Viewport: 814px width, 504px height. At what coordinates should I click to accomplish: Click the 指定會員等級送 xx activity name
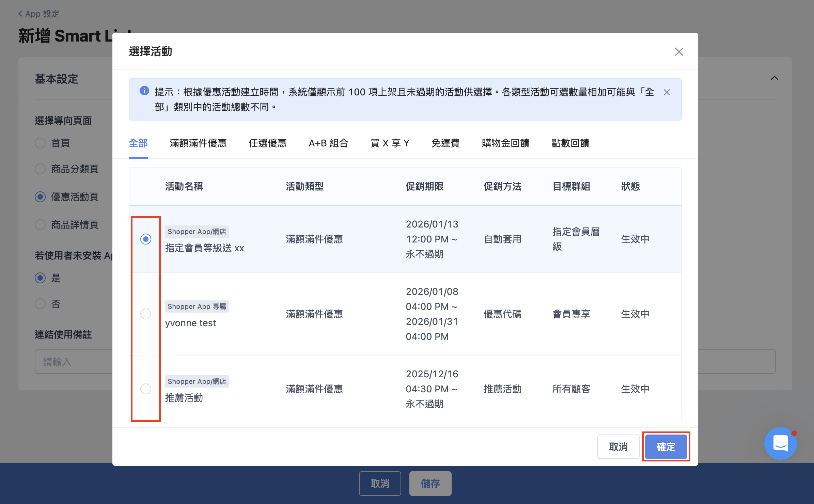204,248
